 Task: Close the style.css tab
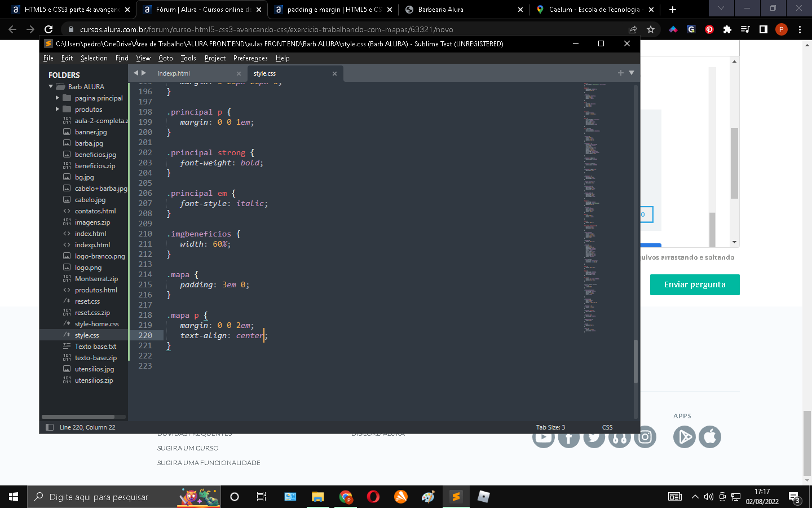click(334, 73)
